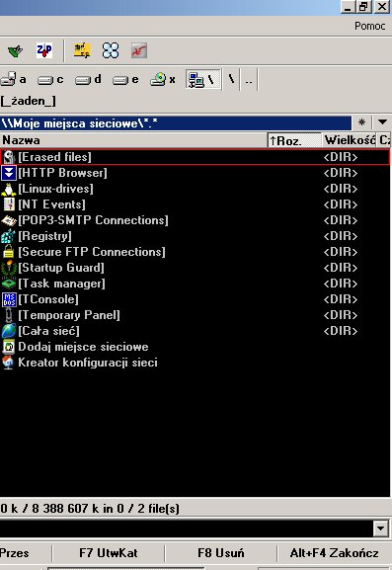Select the [Linux-drives] entry text
Image resolution: width=392 pixels, height=570 pixels.
(56, 189)
